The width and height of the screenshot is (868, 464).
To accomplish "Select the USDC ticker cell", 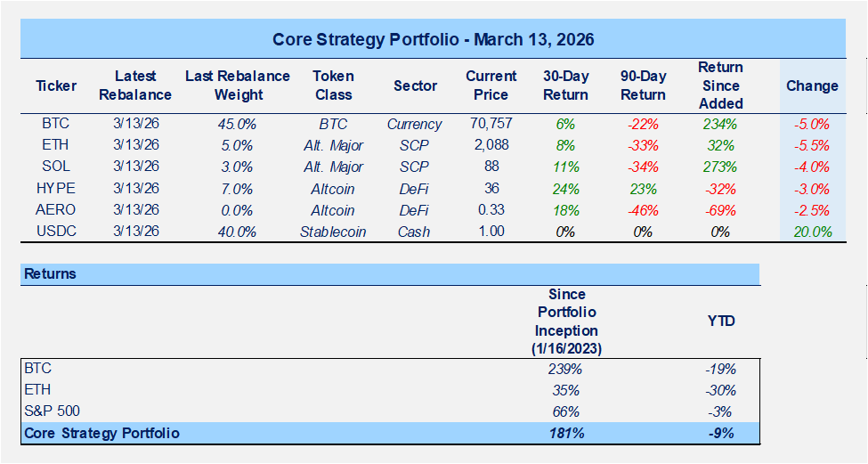I will (56, 232).
